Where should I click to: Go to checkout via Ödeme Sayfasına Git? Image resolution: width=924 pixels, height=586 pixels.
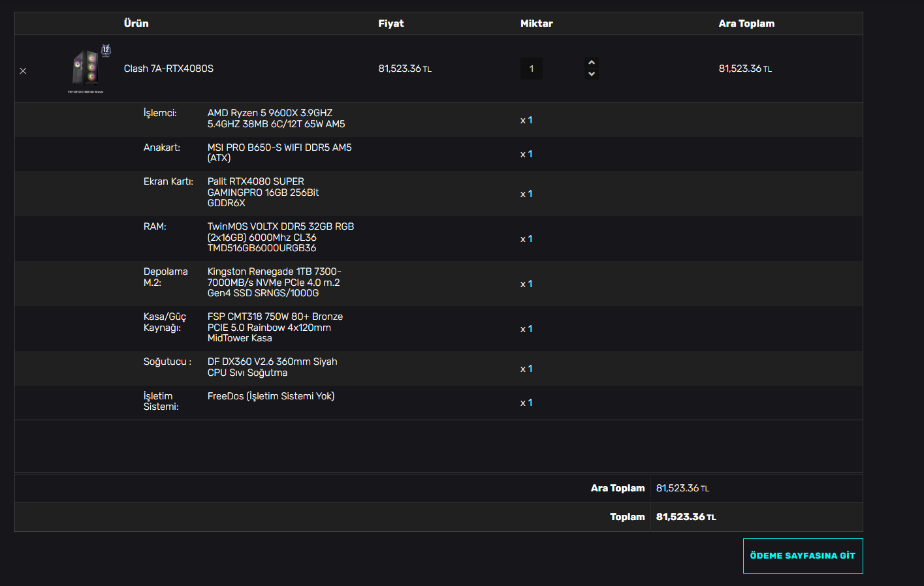coord(803,556)
